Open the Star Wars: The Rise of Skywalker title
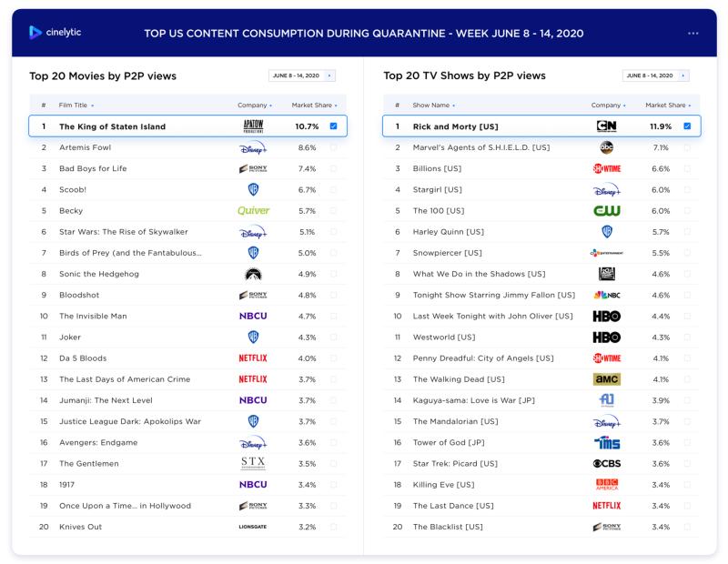728x564 pixels. 124,232
